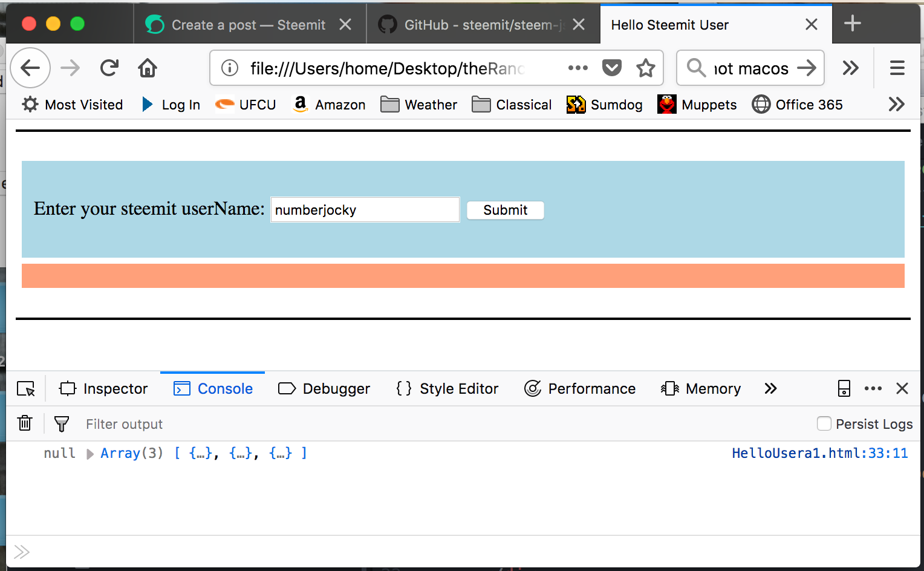Bookmark this page with the star
924x571 pixels.
click(x=646, y=68)
